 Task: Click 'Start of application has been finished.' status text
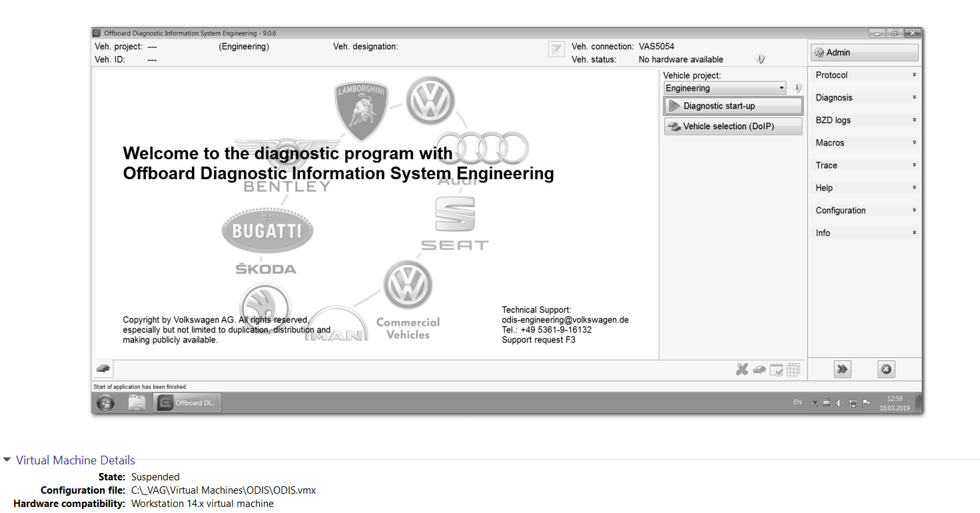(x=140, y=386)
